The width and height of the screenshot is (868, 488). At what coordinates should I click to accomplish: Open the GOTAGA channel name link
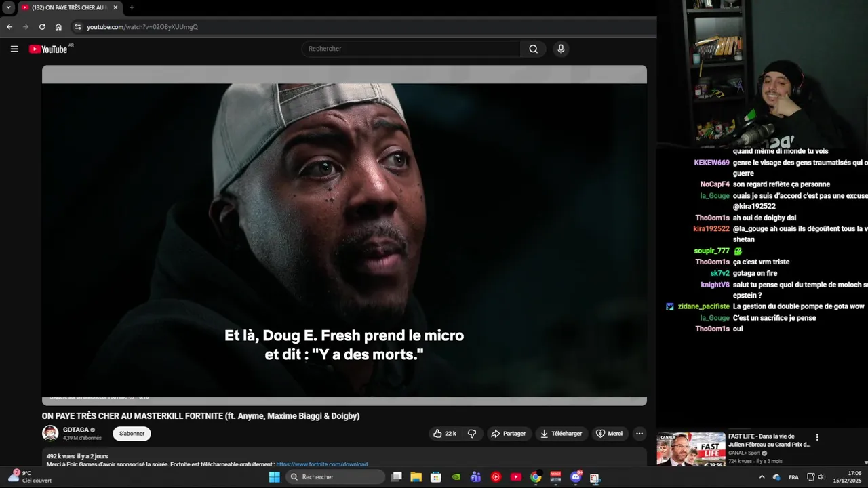click(x=76, y=430)
